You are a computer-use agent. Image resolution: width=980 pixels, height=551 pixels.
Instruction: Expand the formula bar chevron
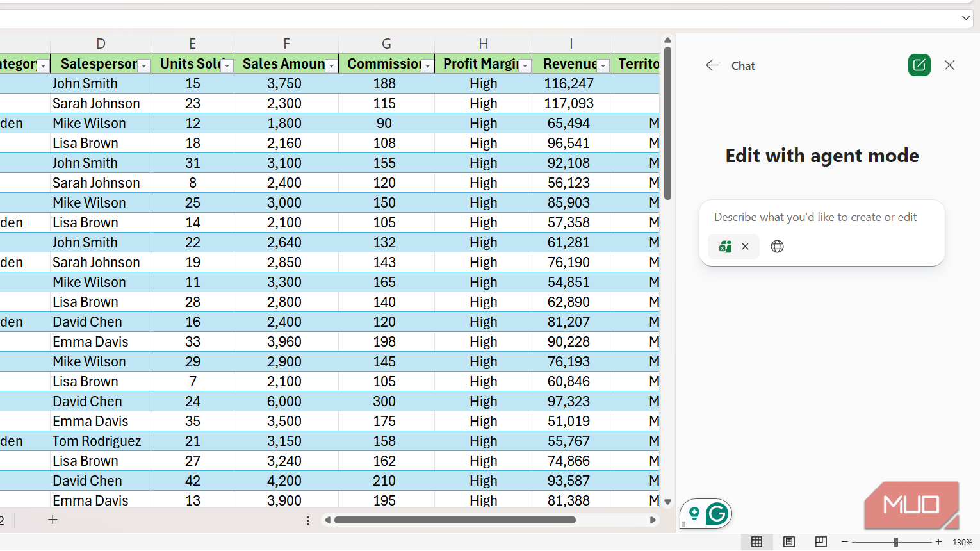pyautogui.click(x=966, y=18)
